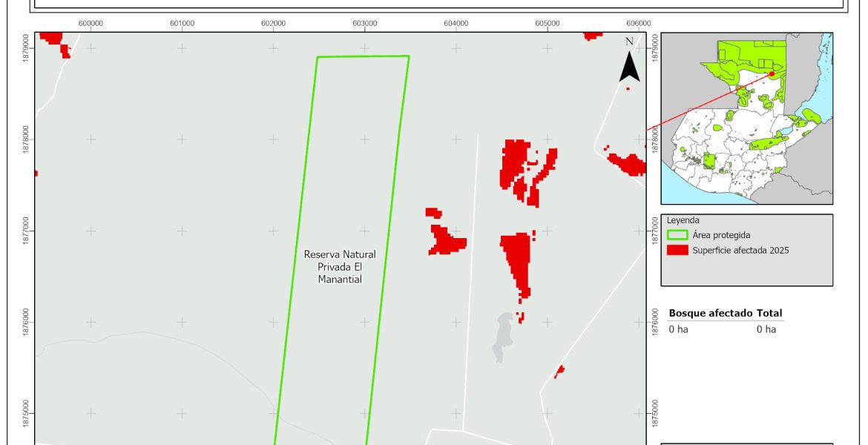Select the small red patch near 605000 easting bottom

pyautogui.click(x=559, y=370)
